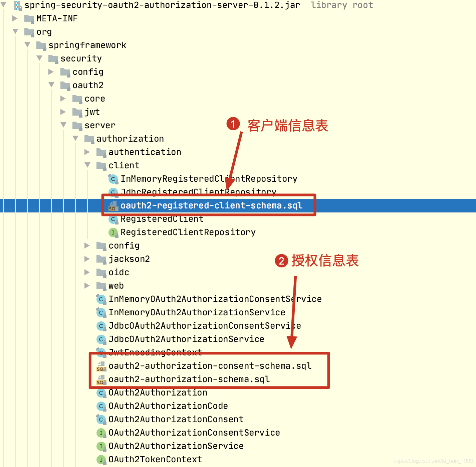476x467 pixels.
Task: Select OAuth2AuthorizationConsentService interface
Action: tap(194, 433)
